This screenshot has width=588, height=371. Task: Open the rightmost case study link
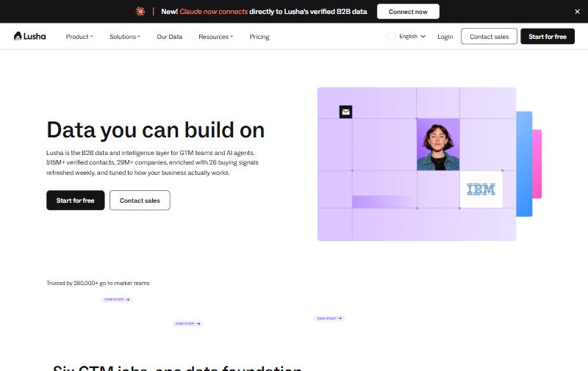tap(329, 319)
